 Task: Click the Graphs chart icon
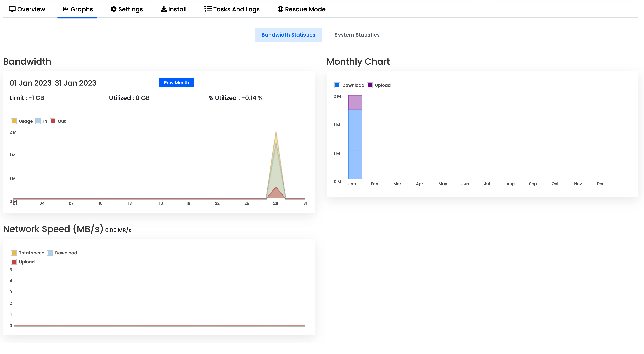click(66, 9)
